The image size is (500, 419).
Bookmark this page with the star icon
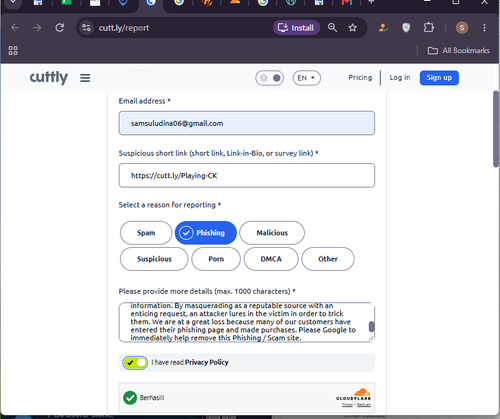[x=352, y=28]
